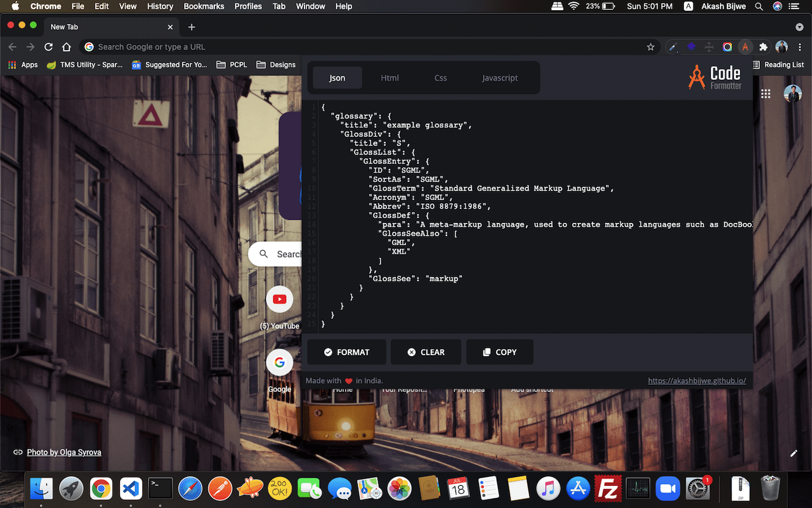
Task: Open the color wheel picker extension
Action: coord(727,47)
